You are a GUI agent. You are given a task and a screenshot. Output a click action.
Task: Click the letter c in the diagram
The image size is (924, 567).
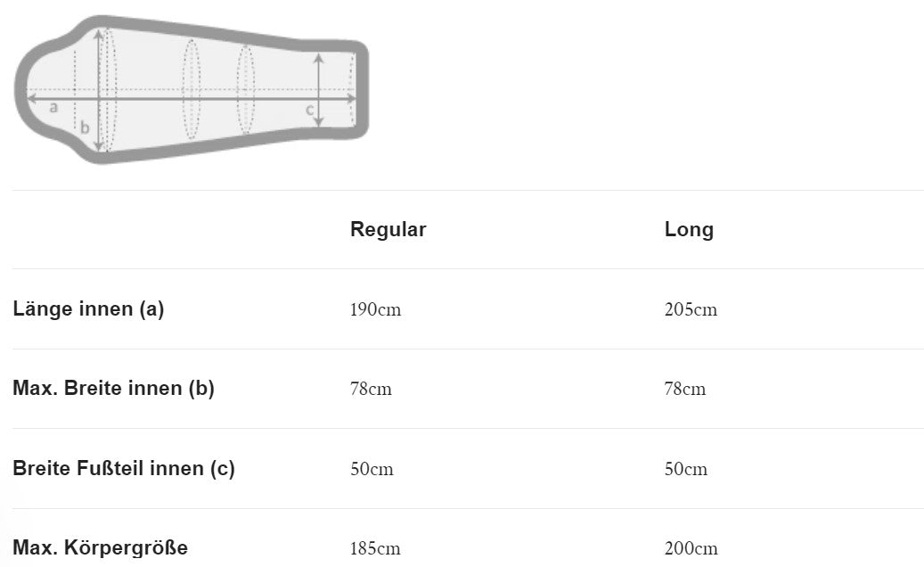310,110
